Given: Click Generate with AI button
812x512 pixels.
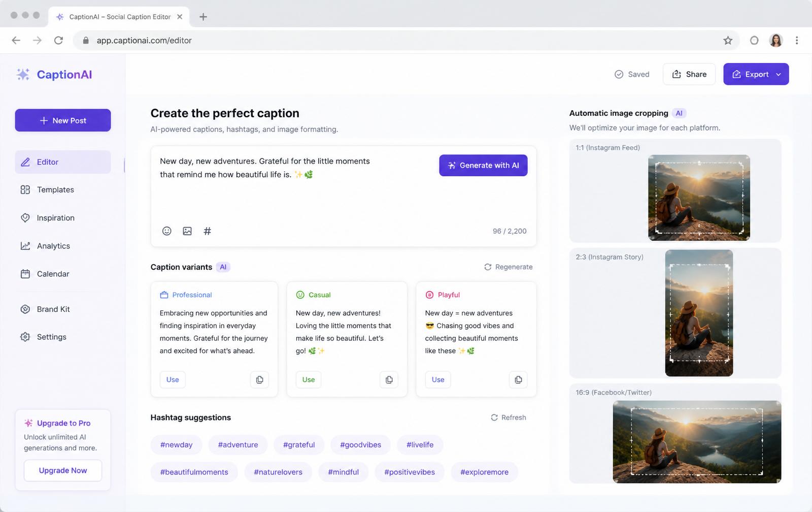Looking at the screenshot, I should 483,166.
